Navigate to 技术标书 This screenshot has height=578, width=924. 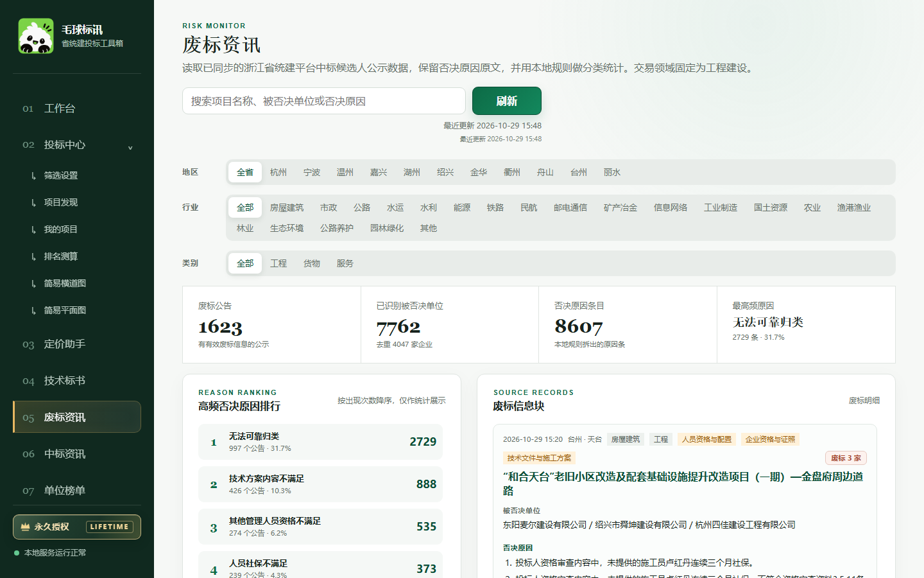(77, 381)
